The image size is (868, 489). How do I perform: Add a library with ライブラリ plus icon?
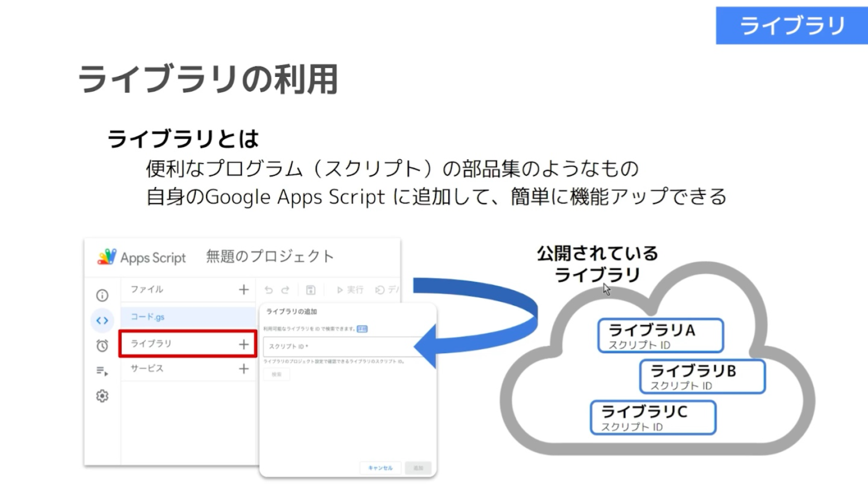coord(244,345)
